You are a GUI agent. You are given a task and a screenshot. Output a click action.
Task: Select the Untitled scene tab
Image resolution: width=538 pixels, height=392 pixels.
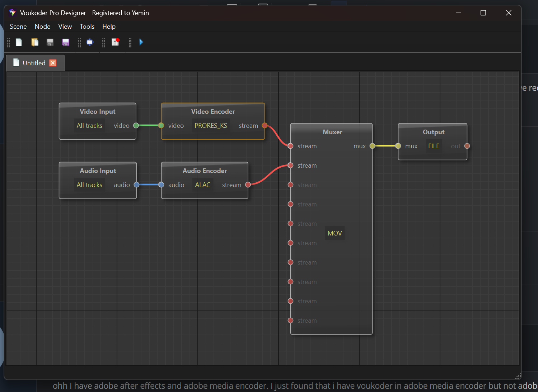pos(34,63)
